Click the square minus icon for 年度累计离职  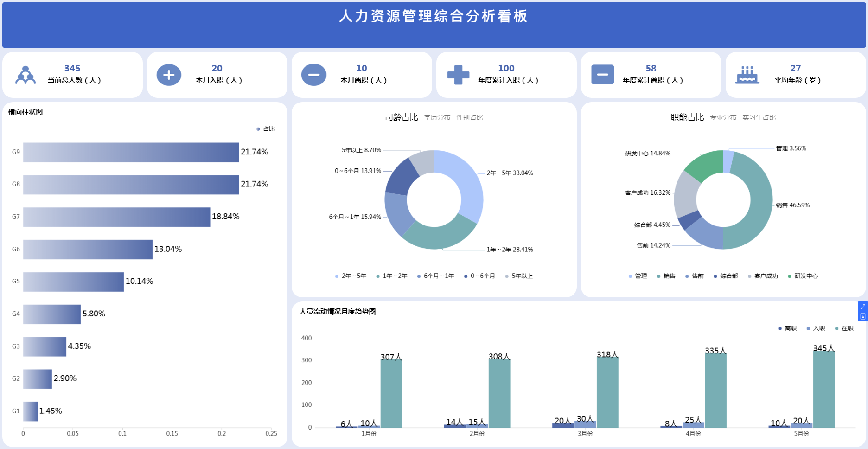(602, 75)
